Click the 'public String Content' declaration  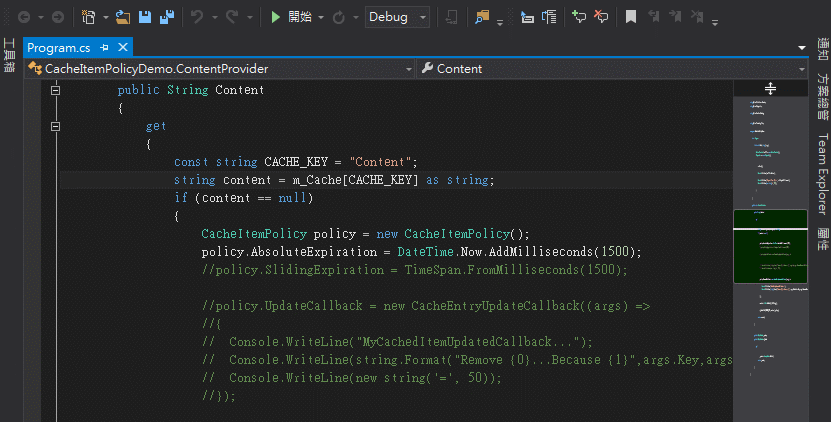[191, 90]
